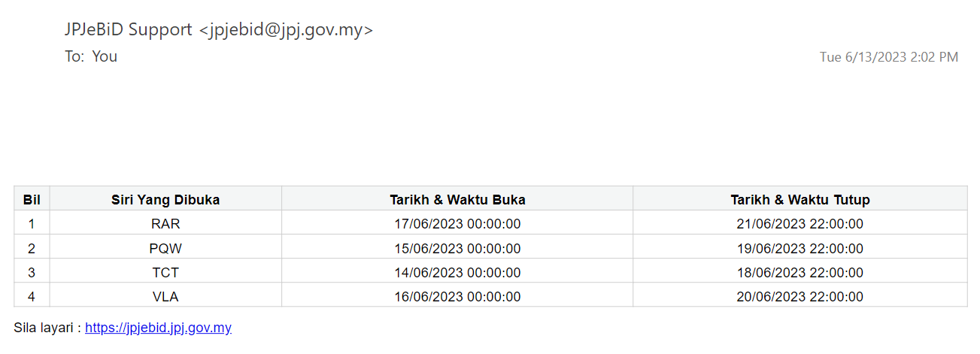Viewport: 980px width, 354px height.
Task: Click opening date 14/06/2023 00:00:00
Action: 457,272
